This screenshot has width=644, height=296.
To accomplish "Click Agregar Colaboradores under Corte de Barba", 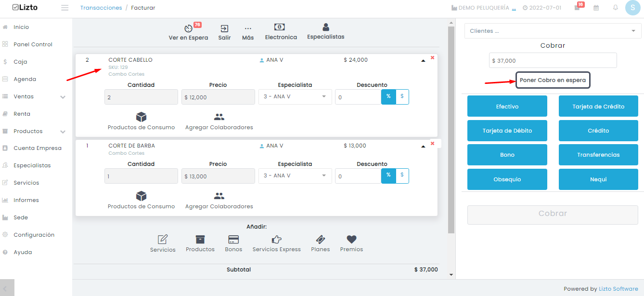I will (x=219, y=201).
